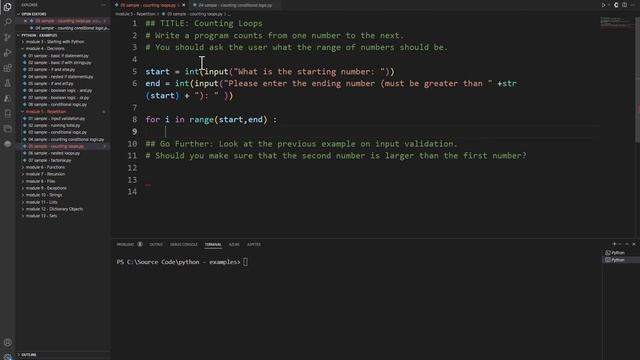Click the problems count badge

pos(140,244)
